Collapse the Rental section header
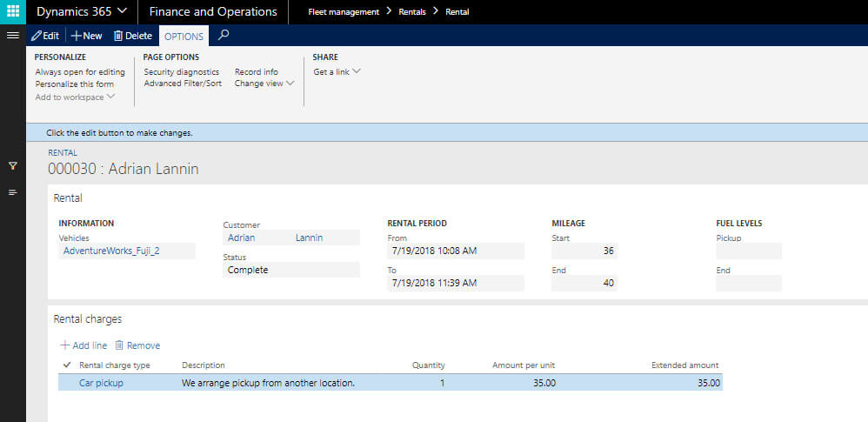 pos(68,198)
